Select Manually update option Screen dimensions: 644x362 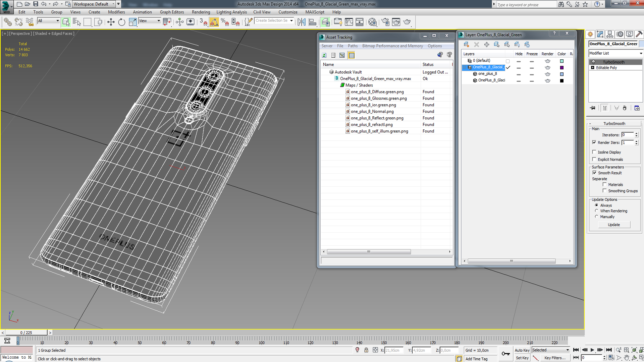596,217
